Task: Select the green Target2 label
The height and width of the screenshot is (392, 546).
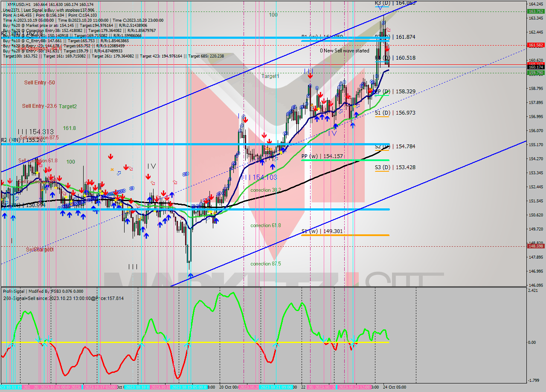Action: click(x=68, y=106)
